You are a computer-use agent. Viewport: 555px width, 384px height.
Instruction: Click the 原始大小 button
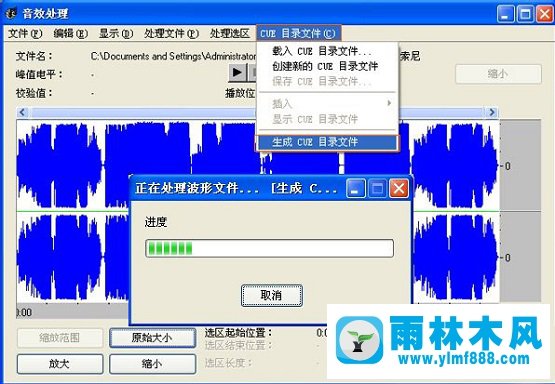pyautogui.click(x=152, y=338)
